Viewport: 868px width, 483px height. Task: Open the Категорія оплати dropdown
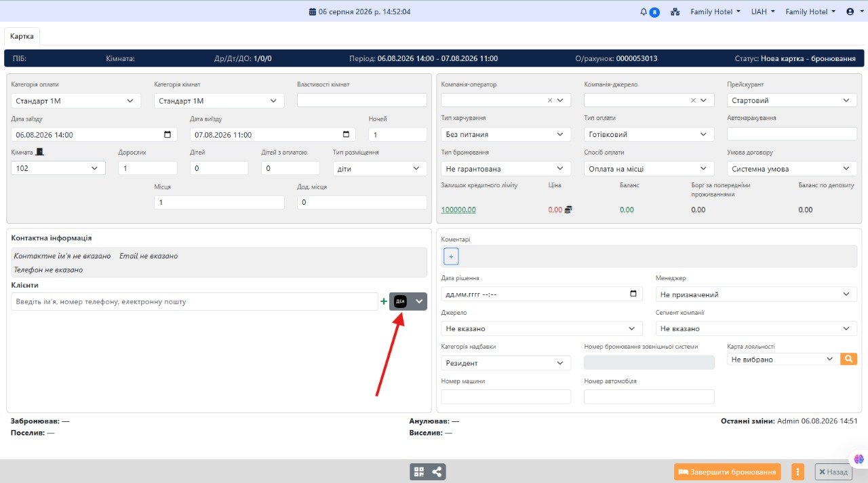76,100
